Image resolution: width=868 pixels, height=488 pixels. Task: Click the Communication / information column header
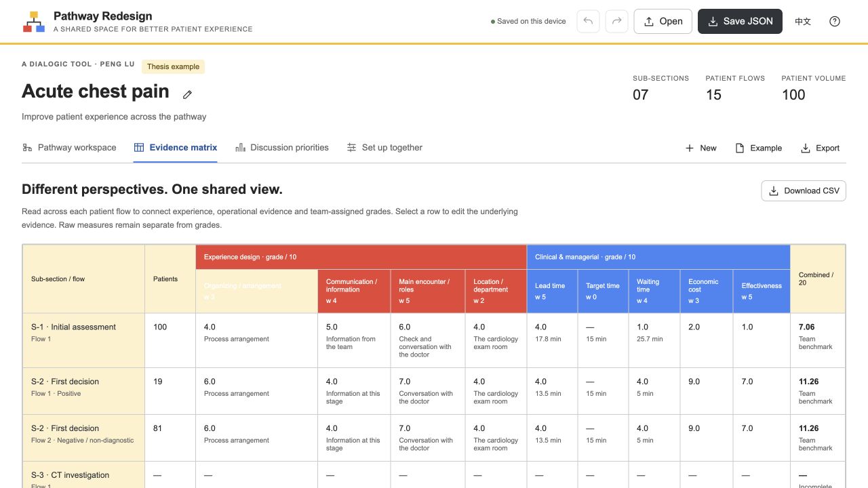354,291
